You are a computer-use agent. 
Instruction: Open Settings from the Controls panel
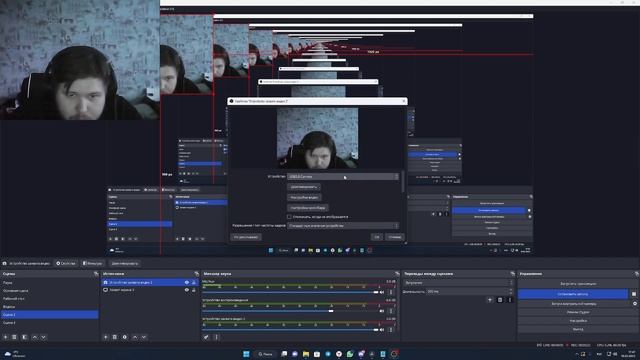578,321
